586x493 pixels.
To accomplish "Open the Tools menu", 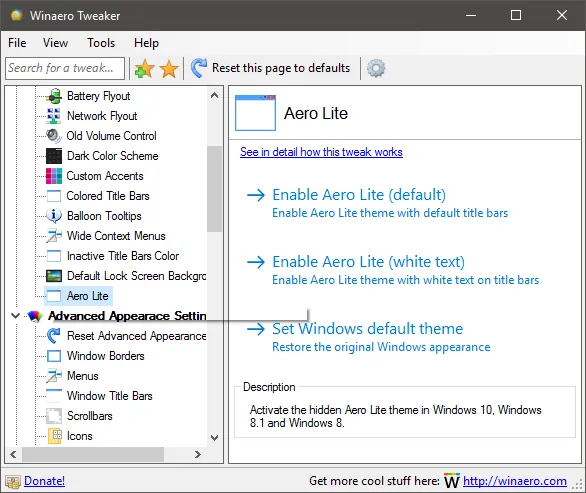I will pyautogui.click(x=101, y=43).
